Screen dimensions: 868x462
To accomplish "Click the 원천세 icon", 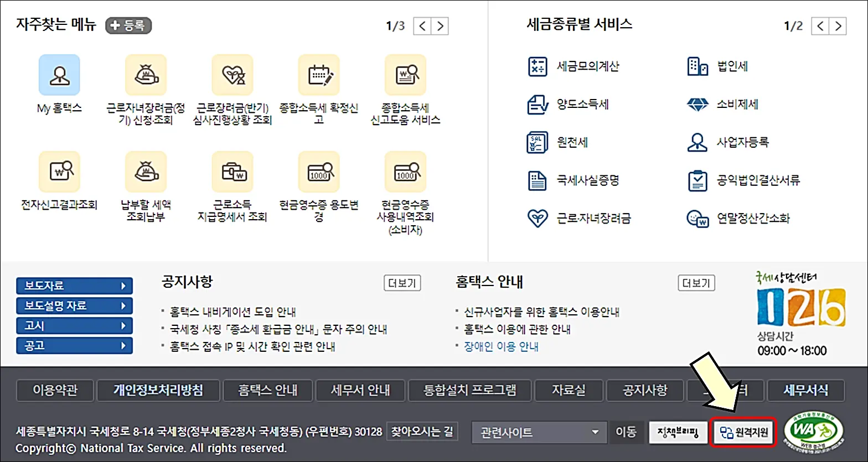I will [537, 142].
